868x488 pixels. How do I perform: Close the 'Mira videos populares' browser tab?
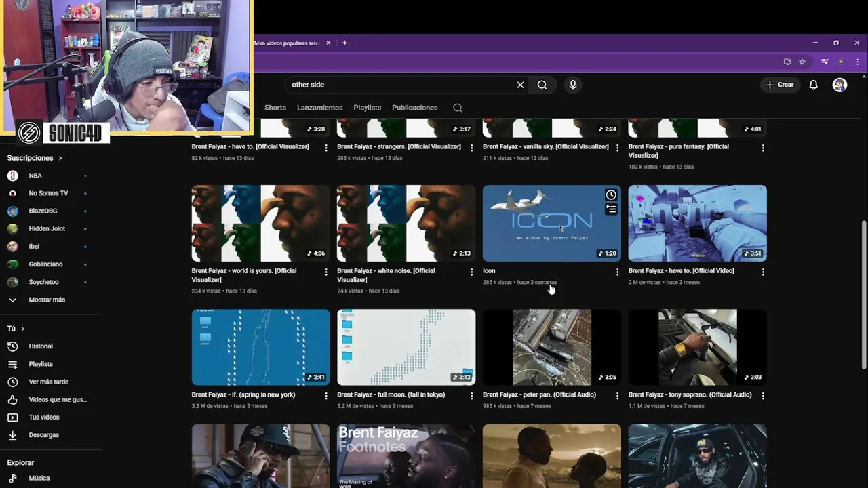328,43
